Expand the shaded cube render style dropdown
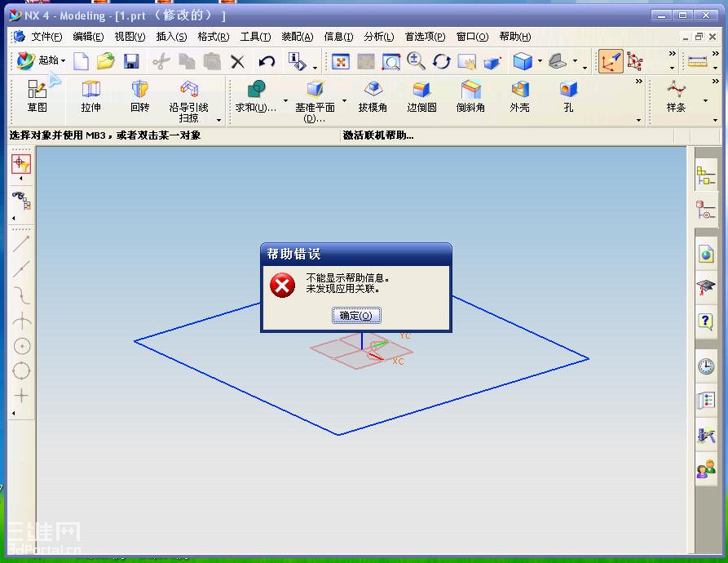The height and width of the screenshot is (563, 728). (x=540, y=61)
